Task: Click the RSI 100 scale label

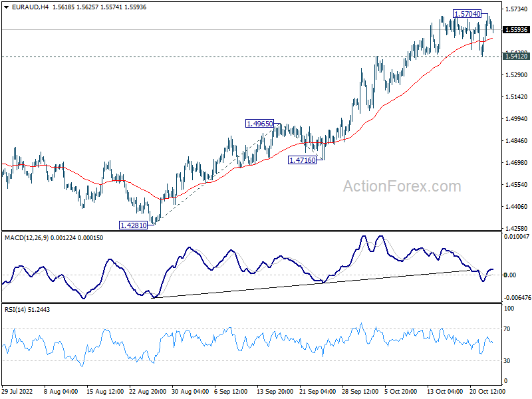Action: (x=509, y=309)
